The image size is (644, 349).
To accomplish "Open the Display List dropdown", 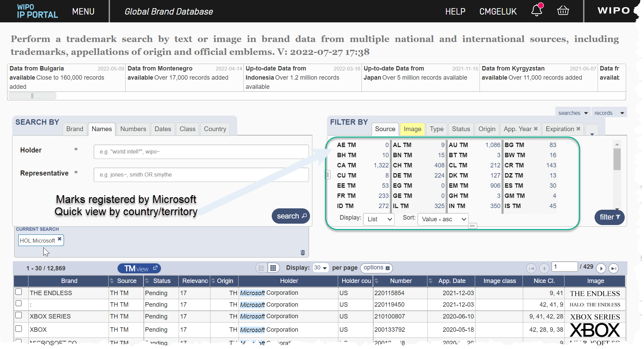I will (378, 219).
